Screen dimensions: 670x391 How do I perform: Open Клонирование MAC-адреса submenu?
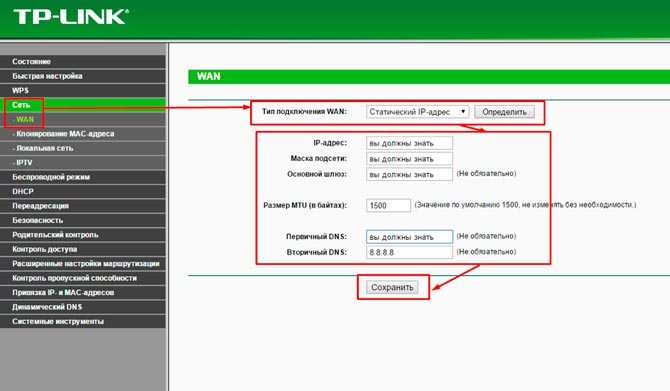point(83,134)
